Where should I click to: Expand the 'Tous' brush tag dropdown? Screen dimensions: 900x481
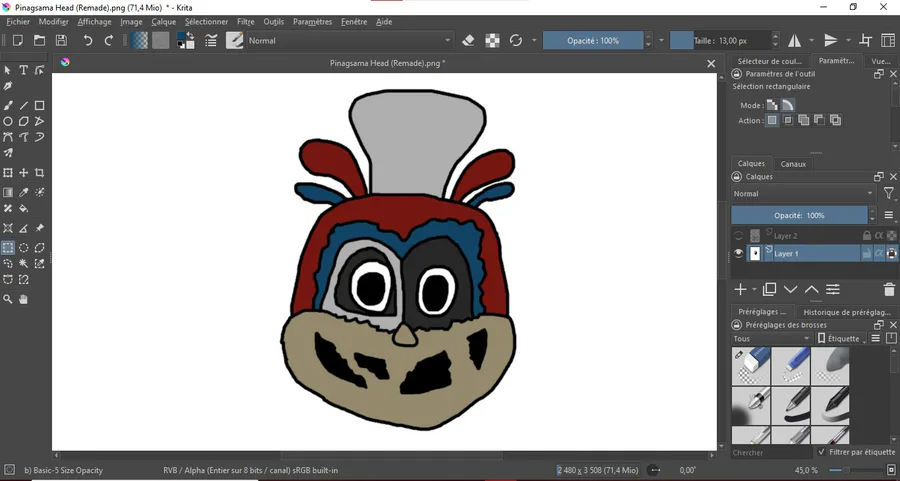[x=771, y=339]
